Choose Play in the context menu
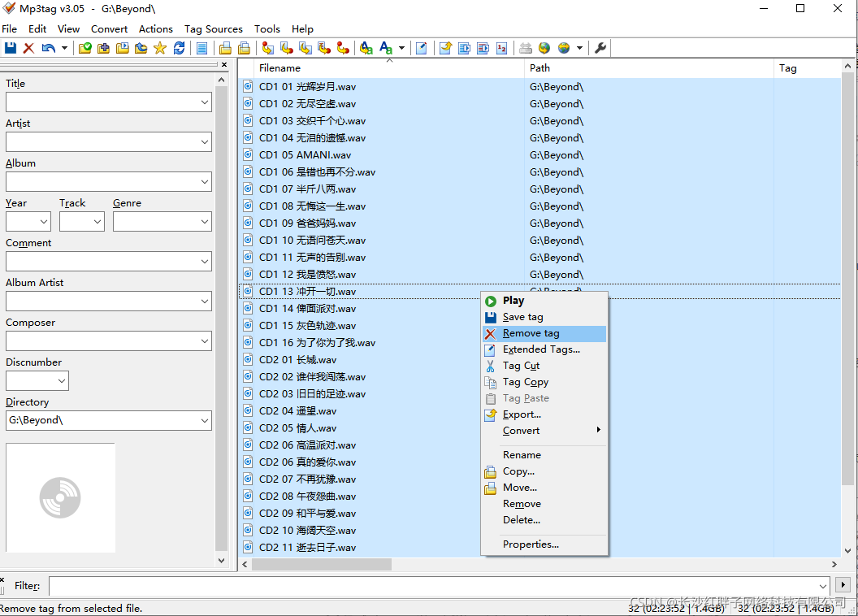The width and height of the screenshot is (858, 616). (544, 301)
